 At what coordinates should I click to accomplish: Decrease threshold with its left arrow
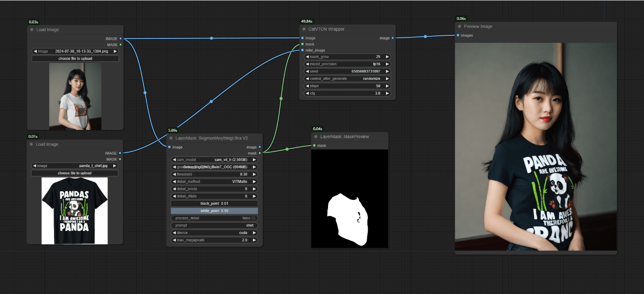click(x=174, y=174)
